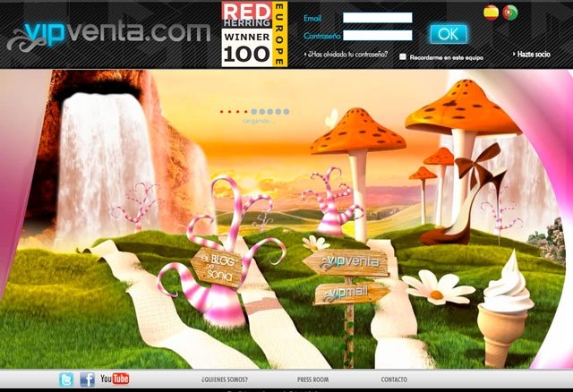Open Contacto footer link

tap(394, 379)
